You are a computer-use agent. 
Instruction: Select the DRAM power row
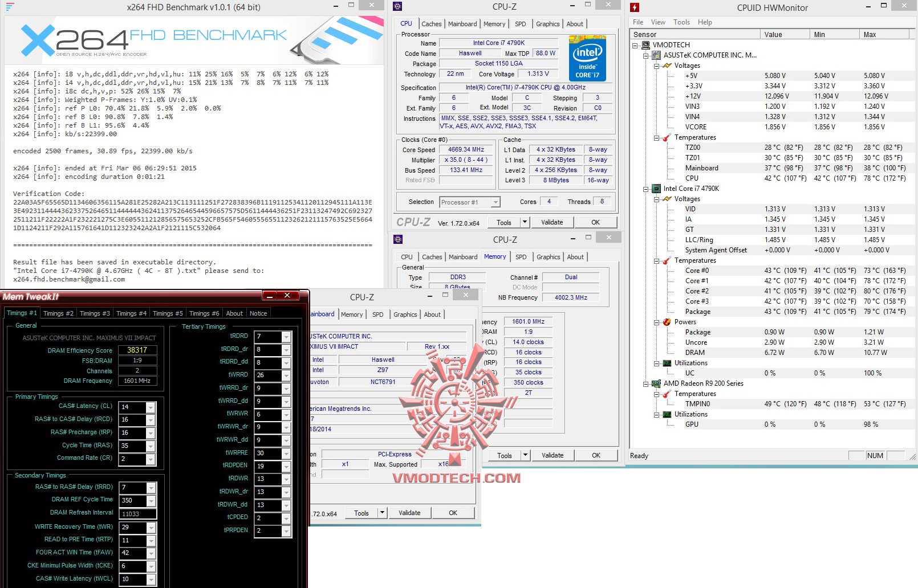(771, 353)
